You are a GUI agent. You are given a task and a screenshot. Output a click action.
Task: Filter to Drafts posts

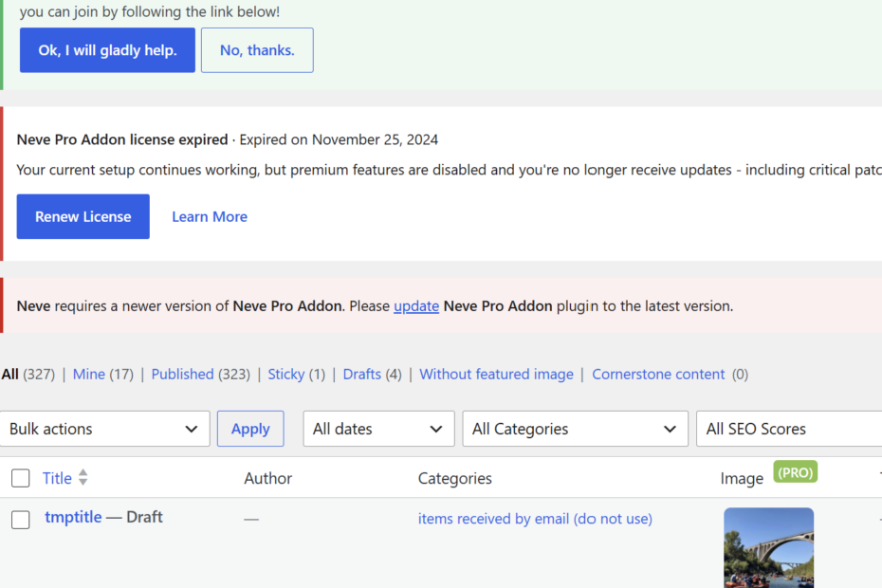tap(361, 375)
